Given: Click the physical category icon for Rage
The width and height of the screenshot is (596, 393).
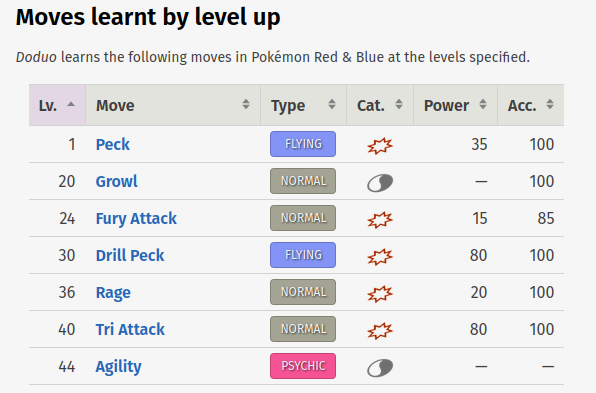Looking at the screenshot, I should pyautogui.click(x=380, y=293).
